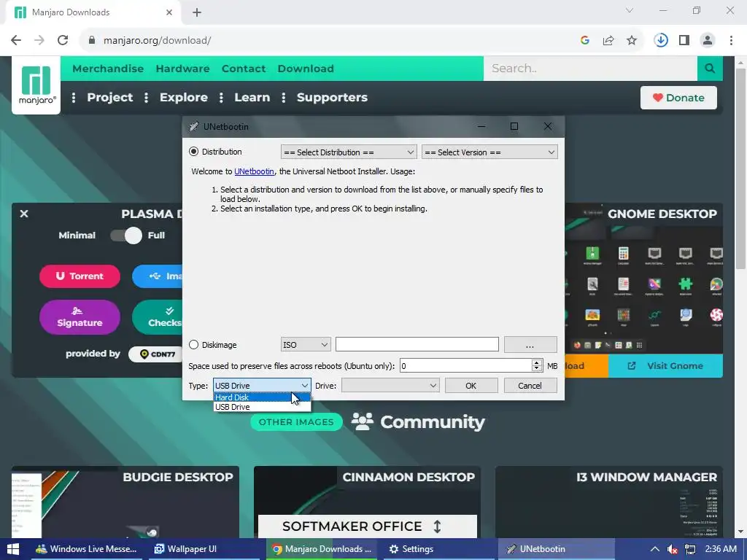Open a new Chrome tab
The width and height of the screenshot is (747, 560).
tap(197, 12)
